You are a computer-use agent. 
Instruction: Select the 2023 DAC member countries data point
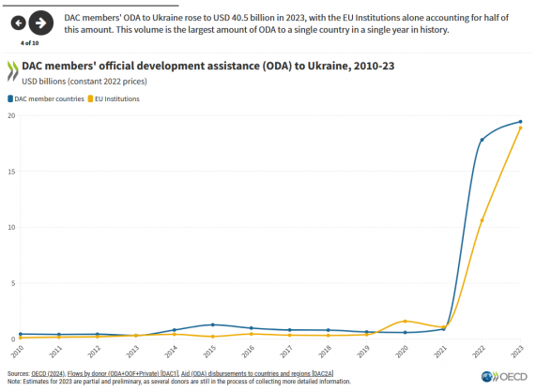(521, 122)
